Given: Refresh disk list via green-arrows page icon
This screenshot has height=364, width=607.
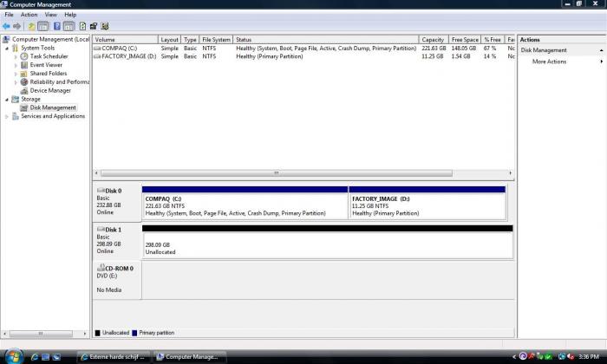Looking at the screenshot, I should click(82, 26).
